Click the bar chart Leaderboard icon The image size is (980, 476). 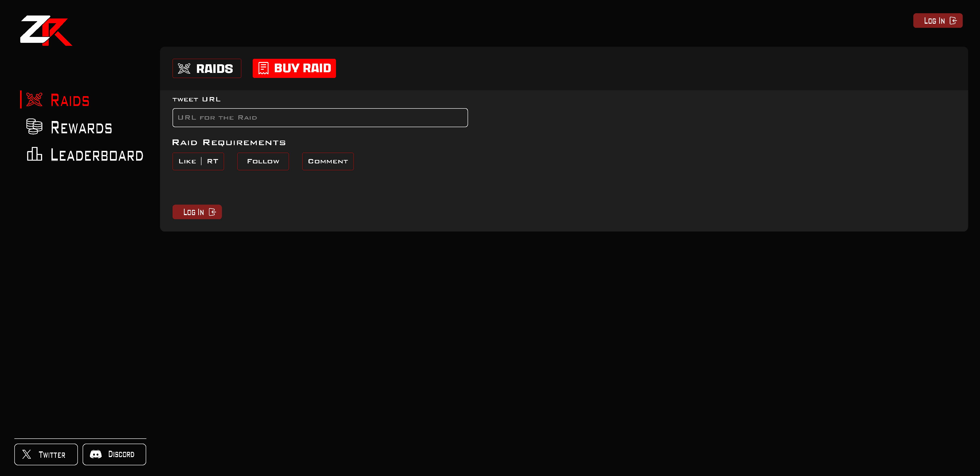click(34, 154)
